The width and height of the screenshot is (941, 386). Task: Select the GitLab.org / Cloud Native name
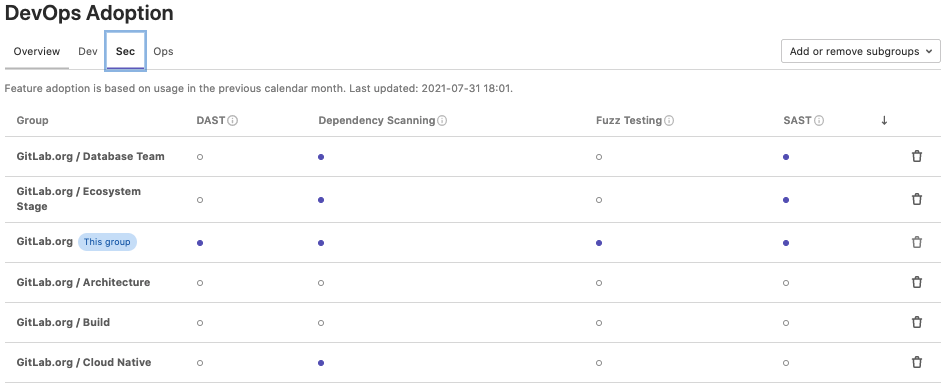84,363
